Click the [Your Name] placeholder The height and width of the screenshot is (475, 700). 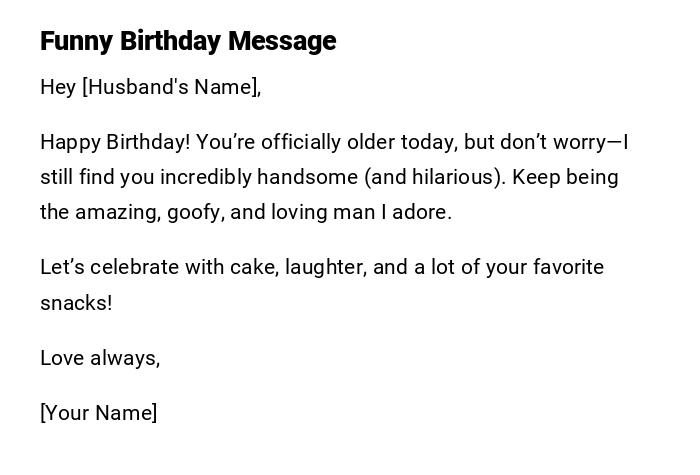[x=98, y=413]
